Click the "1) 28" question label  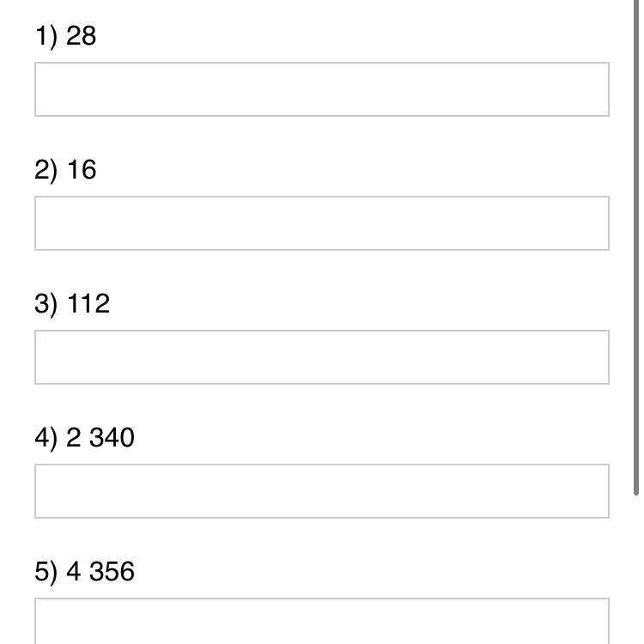point(66,36)
